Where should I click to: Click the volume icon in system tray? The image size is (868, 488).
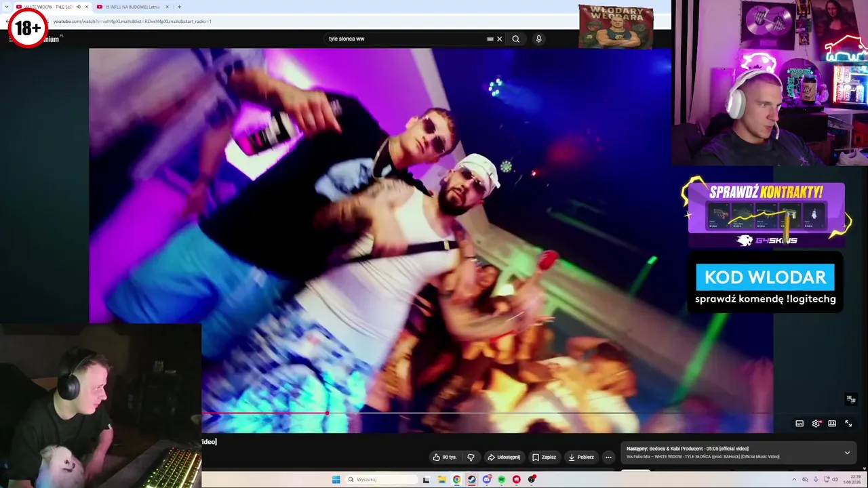(834, 479)
